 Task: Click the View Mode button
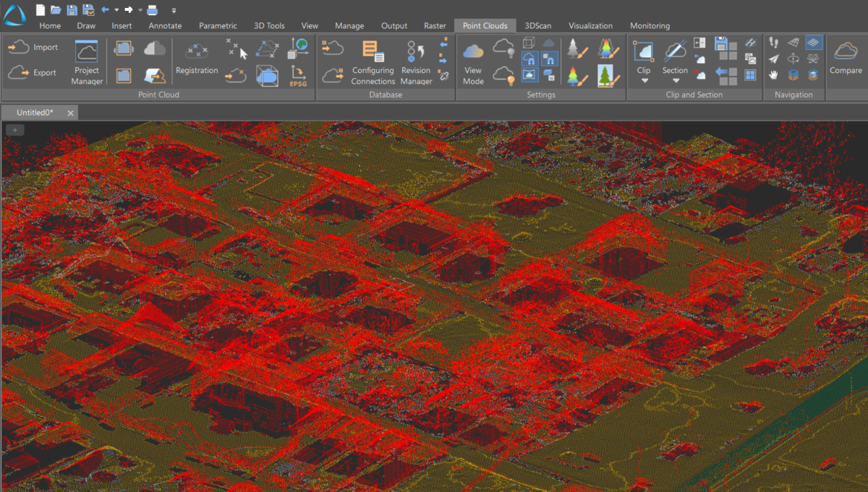coord(473,62)
